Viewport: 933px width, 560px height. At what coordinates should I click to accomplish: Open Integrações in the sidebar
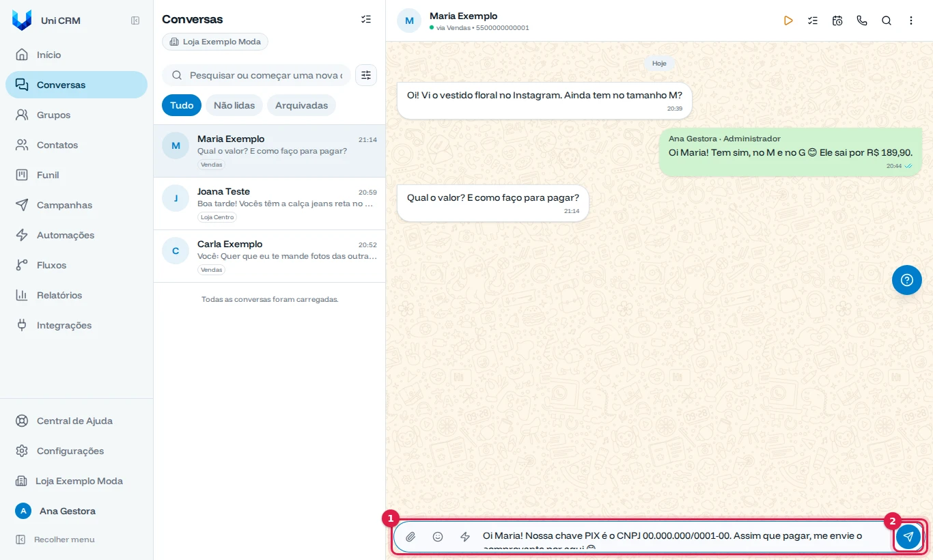click(x=76, y=325)
